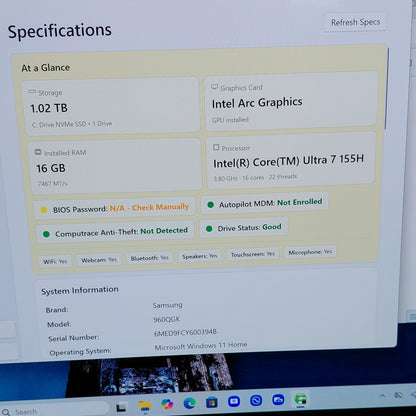Click the Computrace Anti-Theft status badge
This screenshot has height=416, width=416.
click(115, 232)
